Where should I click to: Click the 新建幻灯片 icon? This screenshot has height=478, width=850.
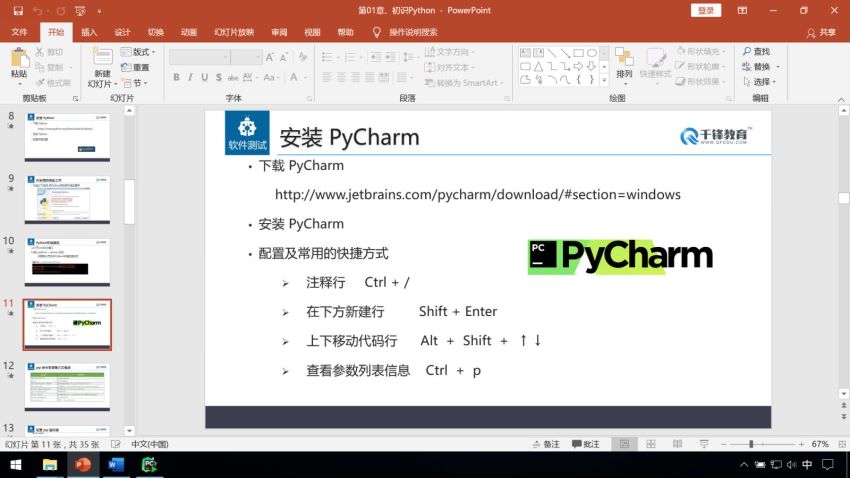[102, 57]
